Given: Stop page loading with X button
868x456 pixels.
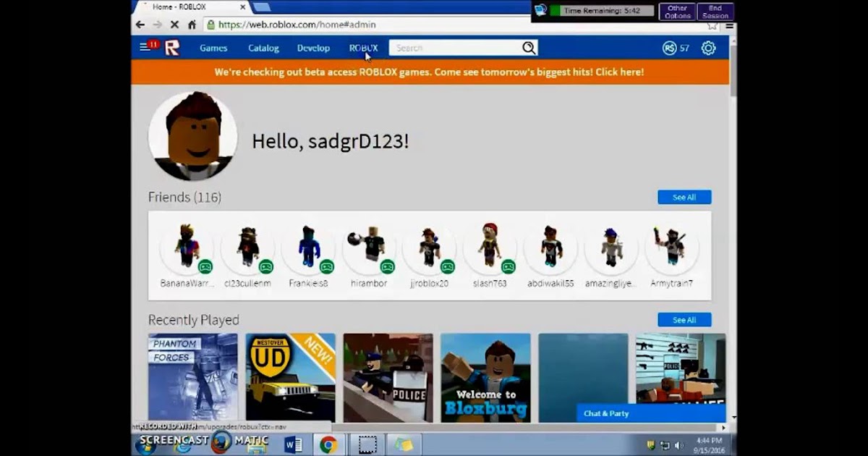Looking at the screenshot, I should (174, 25).
